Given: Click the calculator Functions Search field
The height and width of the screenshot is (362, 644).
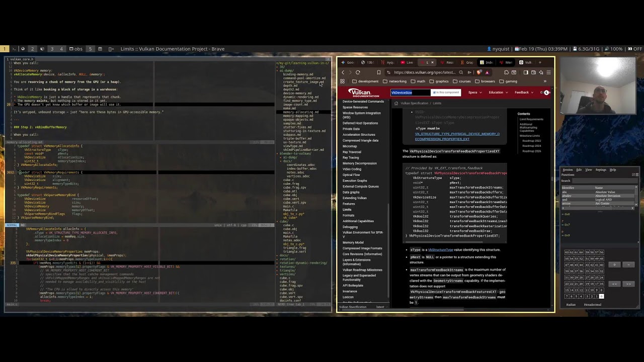Looking at the screenshot, I should coord(605,180).
